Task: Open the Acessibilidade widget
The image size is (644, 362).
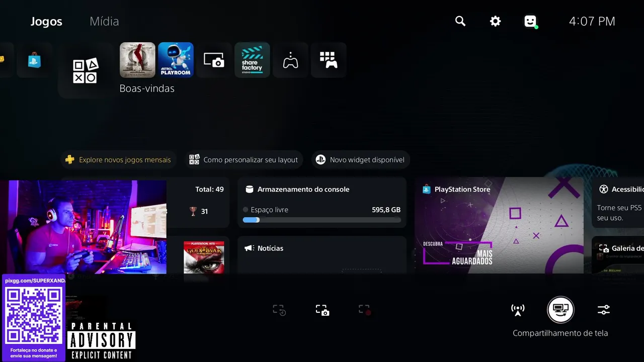Action: click(618, 202)
